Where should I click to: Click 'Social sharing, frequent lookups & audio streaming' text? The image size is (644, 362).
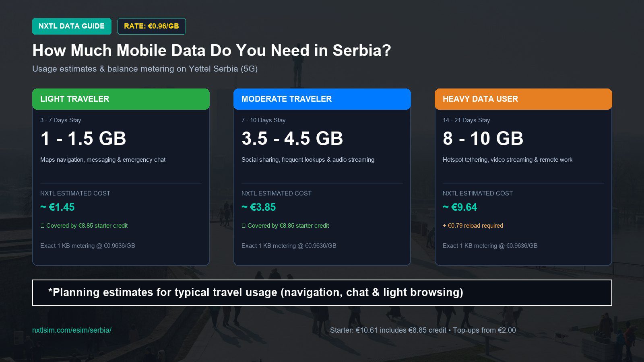[308, 160]
